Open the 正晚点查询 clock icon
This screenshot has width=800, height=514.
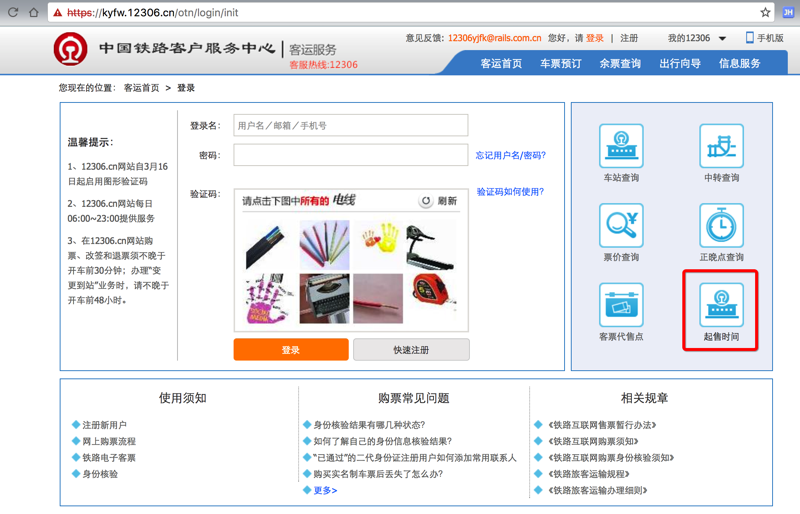pos(721,225)
